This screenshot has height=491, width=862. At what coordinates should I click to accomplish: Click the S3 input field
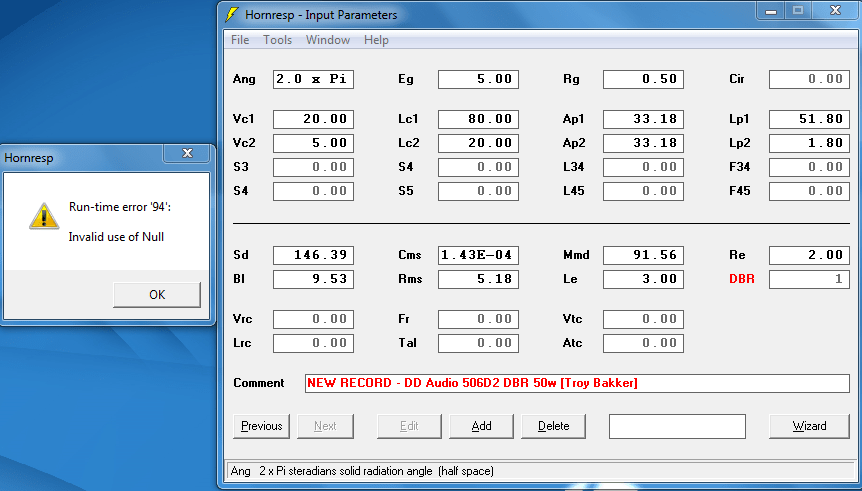(313, 167)
